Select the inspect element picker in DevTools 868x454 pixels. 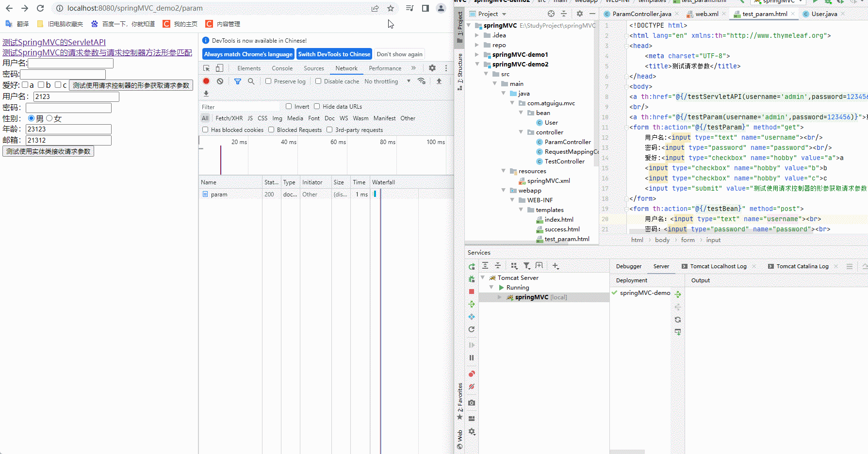click(x=207, y=68)
